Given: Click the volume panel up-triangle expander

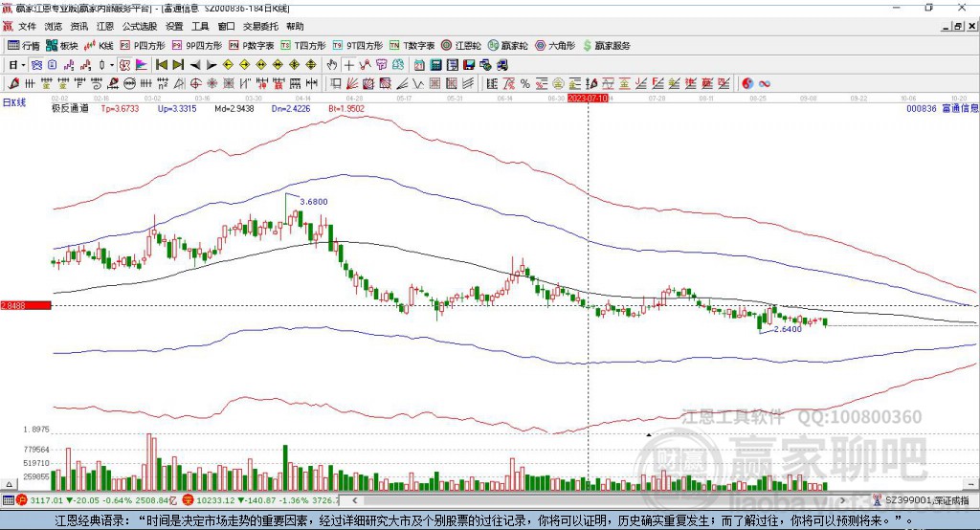Looking at the screenshot, I should pyautogui.click(x=9, y=484).
